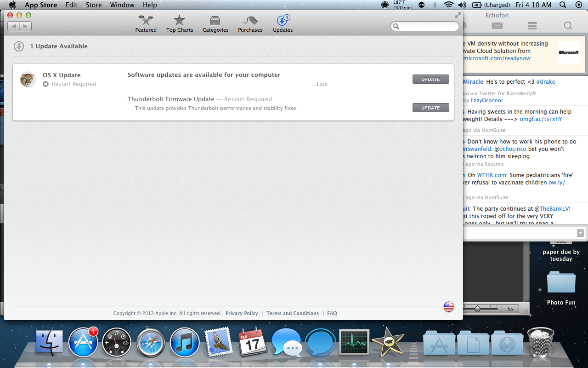The height and width of the screenshot is (368, 588).
Task: Open the #drake hashtag in Echofon
Action: 545,81
